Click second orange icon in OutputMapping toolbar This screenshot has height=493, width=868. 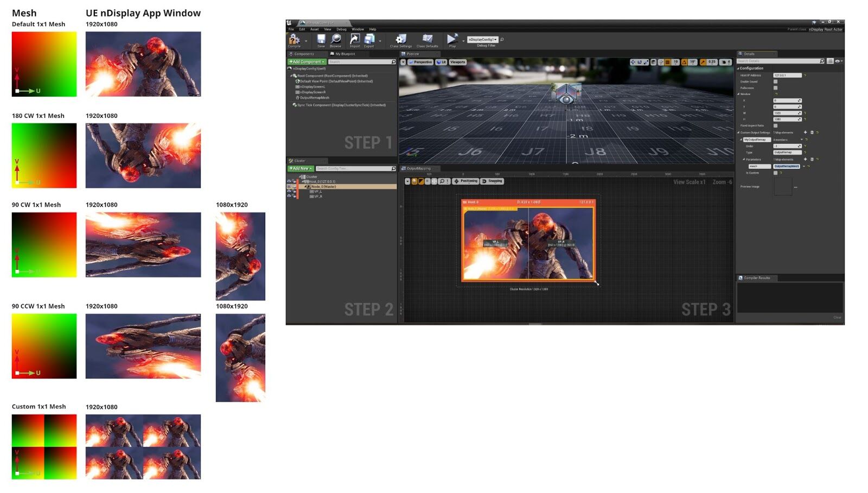[x=421, y=181]
